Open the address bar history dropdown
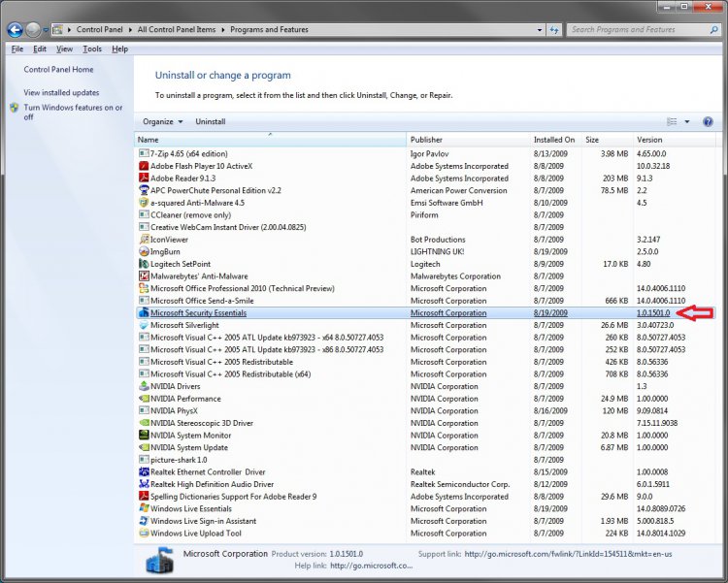 coord(540,30)
